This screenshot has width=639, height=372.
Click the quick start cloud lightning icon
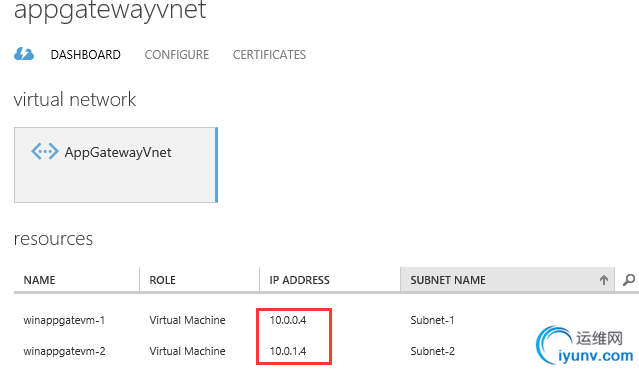(24, 54)
